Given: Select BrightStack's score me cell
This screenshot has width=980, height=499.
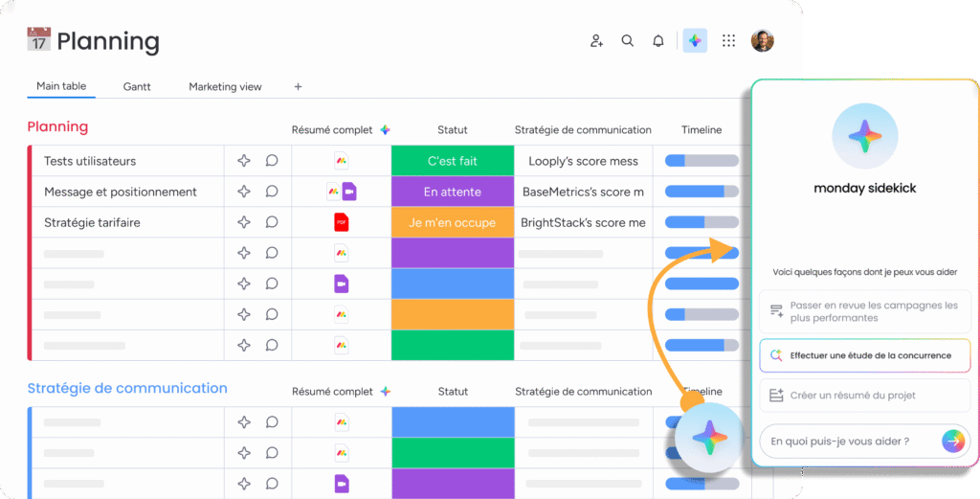Looking at the screenshot, I should 583,222.
